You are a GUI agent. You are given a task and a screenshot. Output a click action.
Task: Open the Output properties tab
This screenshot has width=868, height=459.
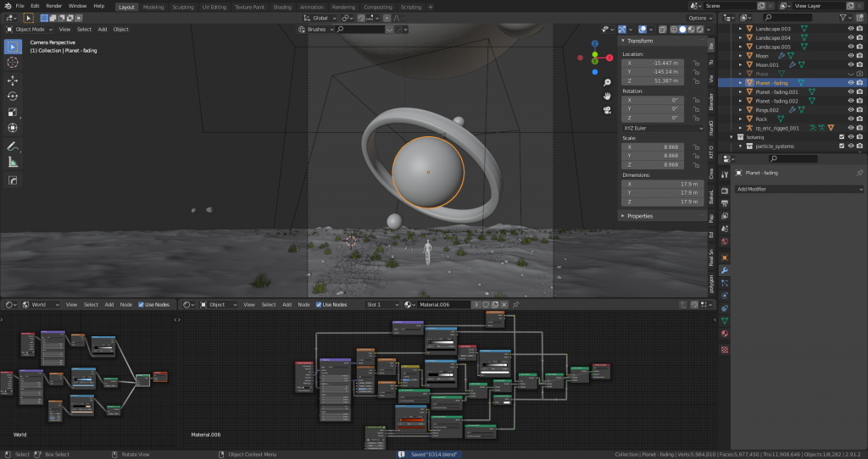[725, 203]
